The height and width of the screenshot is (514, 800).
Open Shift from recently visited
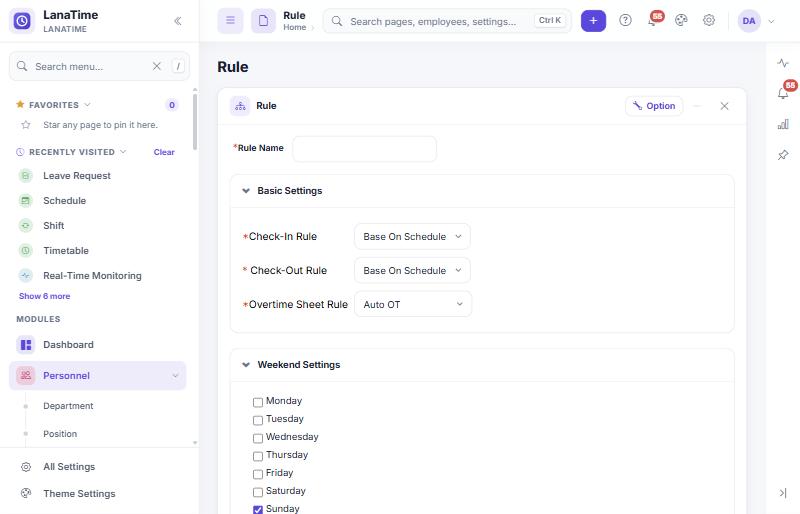coord(54,226)
